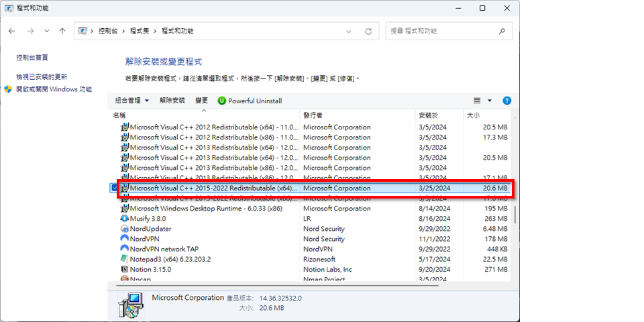Click the window title bar app icon
The image size is (644, 322).
[9, 8]
